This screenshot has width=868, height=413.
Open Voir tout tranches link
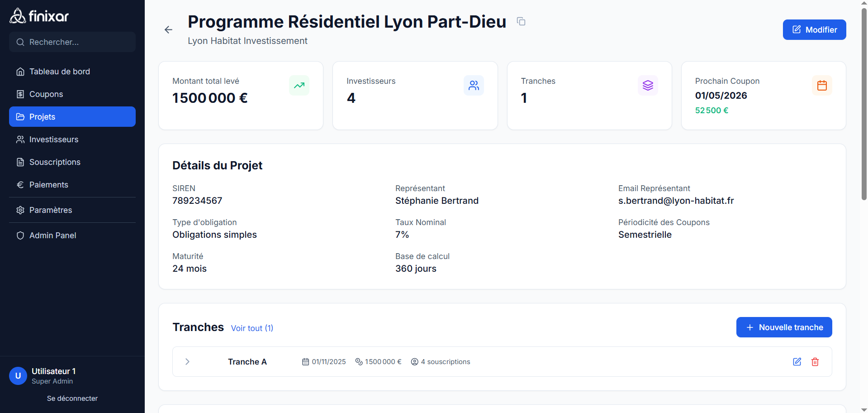click(251, 327)
